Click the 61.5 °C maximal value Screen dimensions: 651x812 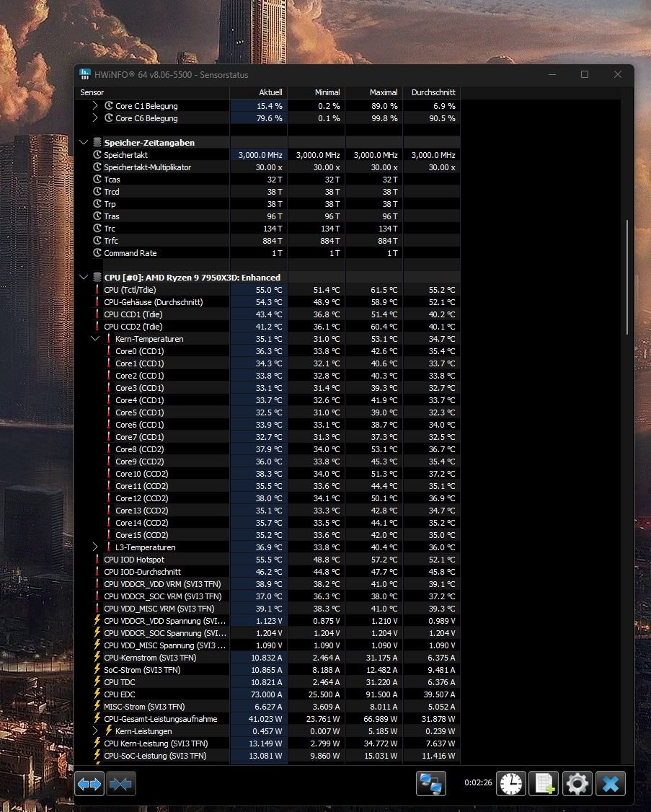click(384, 290)
